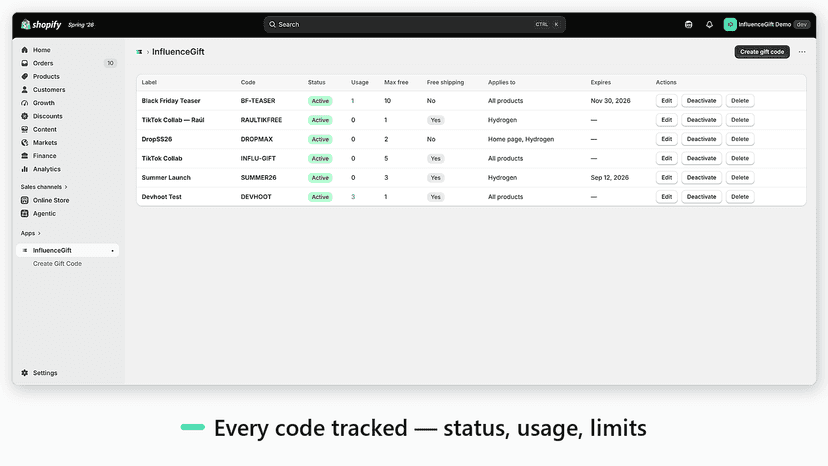Click the Home icon in sidebar
The height and width of the screenshot is (466, 828).
point(24,50)
